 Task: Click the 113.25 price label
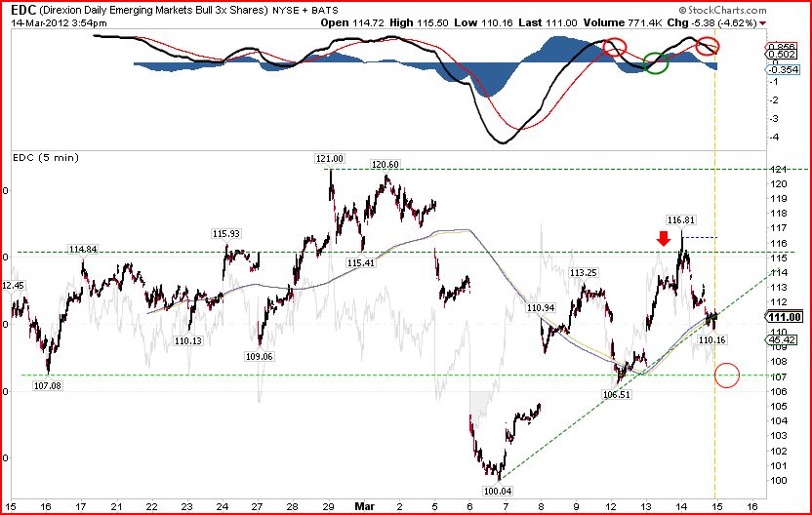(x=584, y=273)
